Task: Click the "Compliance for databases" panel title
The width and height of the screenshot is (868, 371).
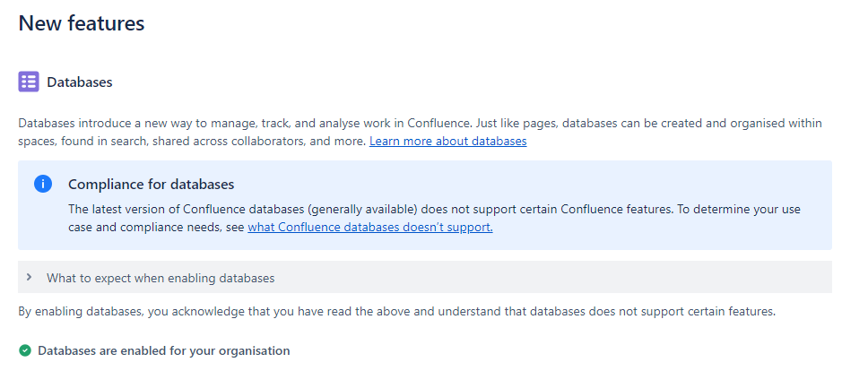Action: (152, 184)
